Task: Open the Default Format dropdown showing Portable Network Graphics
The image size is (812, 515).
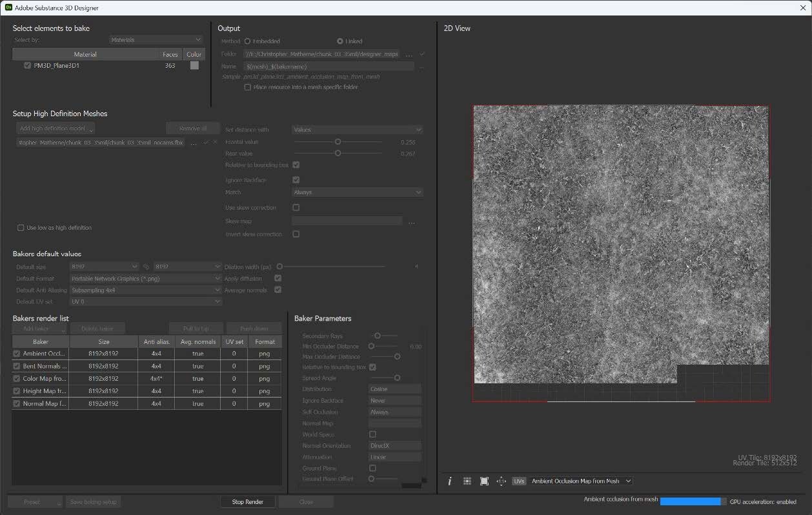Action: (x=146, y=278)
